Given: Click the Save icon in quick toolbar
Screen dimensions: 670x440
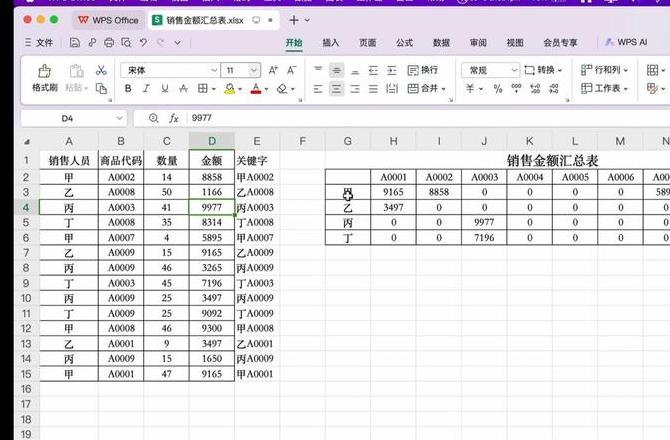Looking at the screenshot, I should pyautogui.click(x=75, y=43).
